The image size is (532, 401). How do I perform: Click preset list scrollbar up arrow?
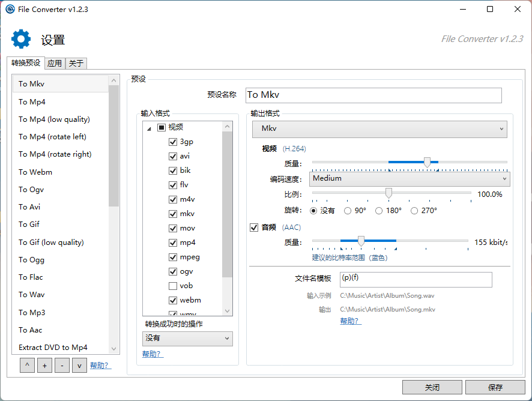tap(113, 80)
